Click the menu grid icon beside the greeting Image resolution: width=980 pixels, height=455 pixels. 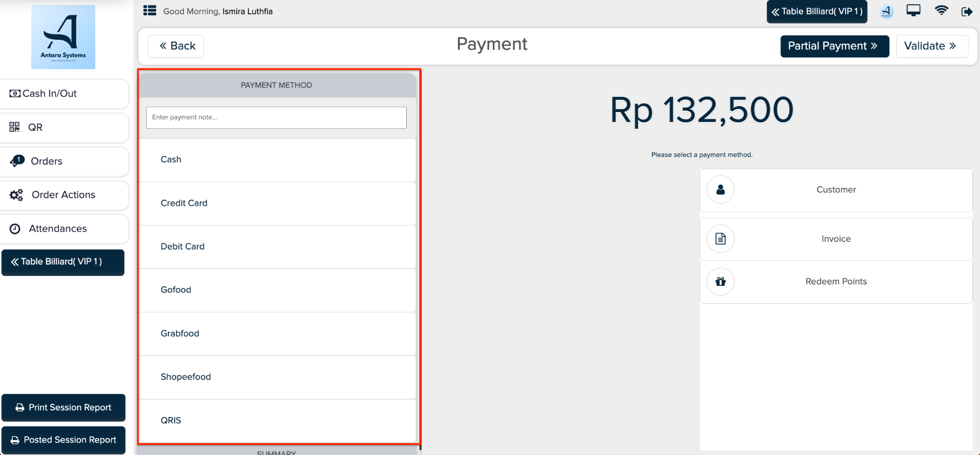point(150,11)
